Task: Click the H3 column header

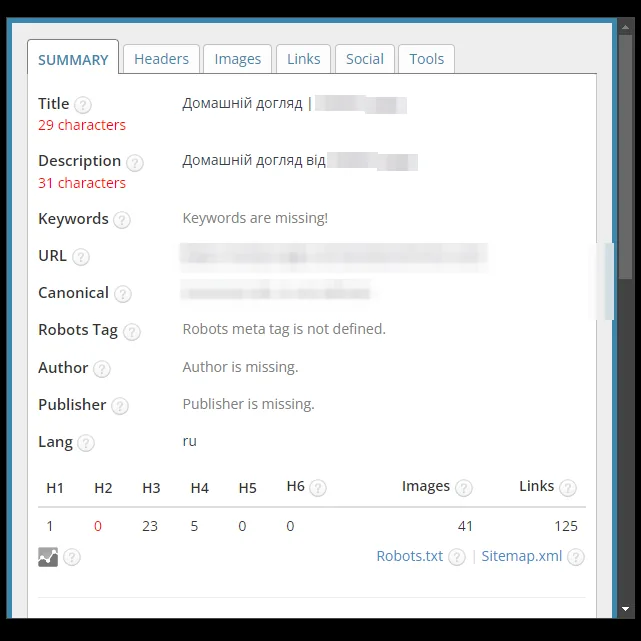Action: (151, 488)
